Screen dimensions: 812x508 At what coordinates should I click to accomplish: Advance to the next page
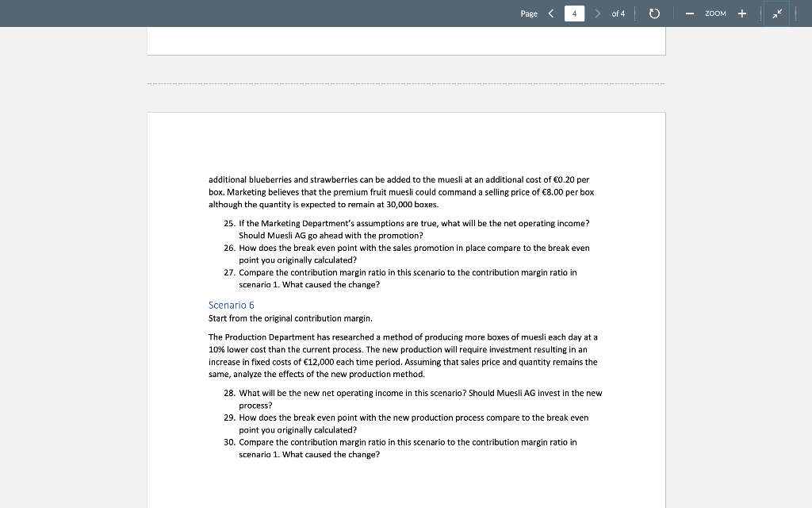pos(597,13)
